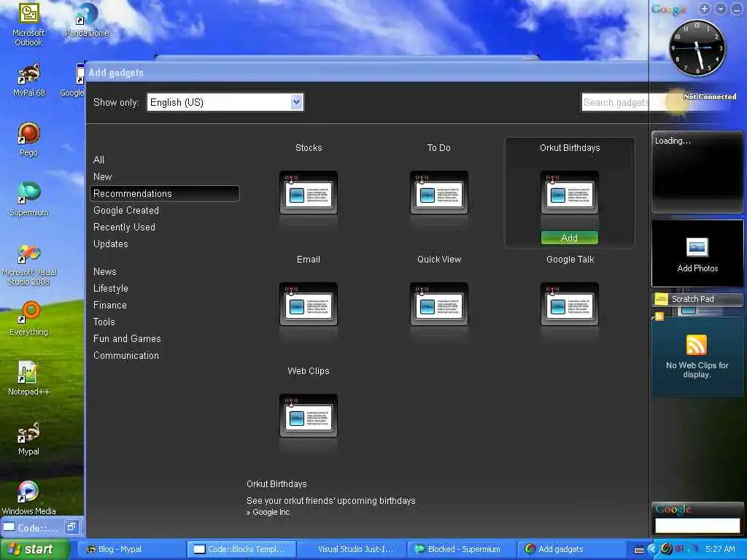Choose the Quick View gadget icon
This screenshot has width=747, height=560.
click(438, 304)
